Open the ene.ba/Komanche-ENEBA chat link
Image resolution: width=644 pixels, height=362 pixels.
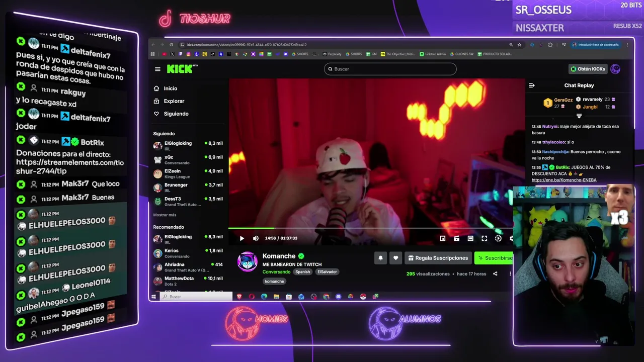pyautogui.click(x=564, y=180)
